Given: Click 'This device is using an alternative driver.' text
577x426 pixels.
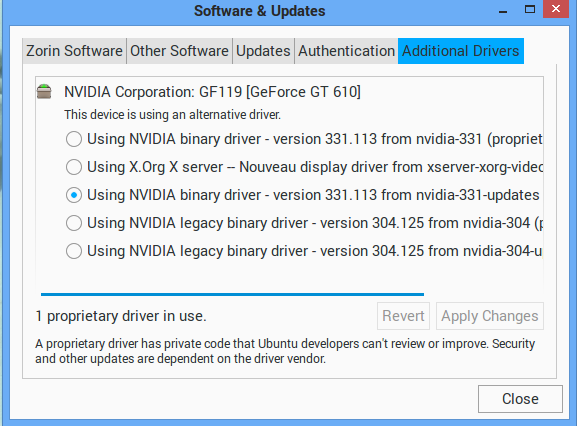Looking at the screenshot, I should [x=172, y=115].
